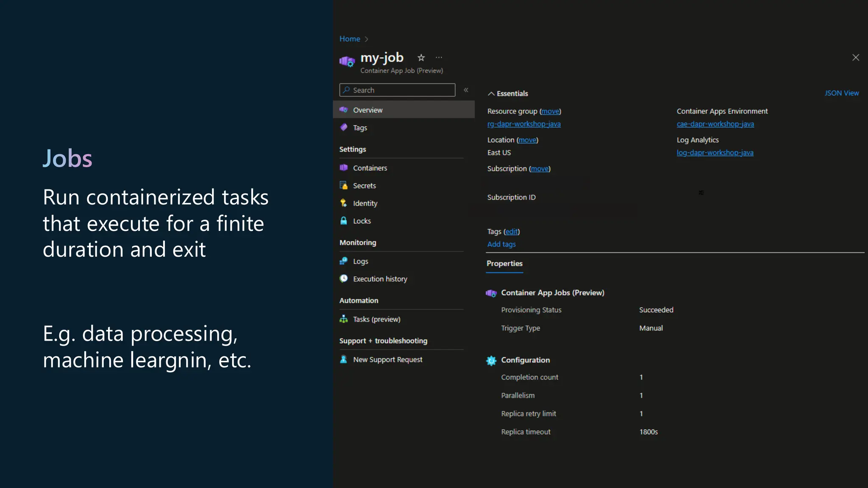Image resolution: width=868 pixels, height=488 pixels.
Task: Collapse the Essentials section chevron
Action: [491, 94]
